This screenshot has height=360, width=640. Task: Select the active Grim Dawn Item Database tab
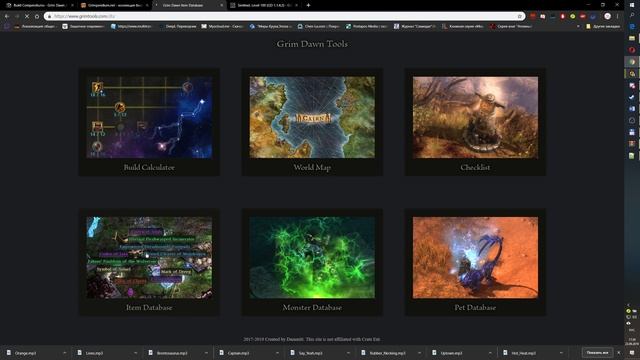point(188,5)
